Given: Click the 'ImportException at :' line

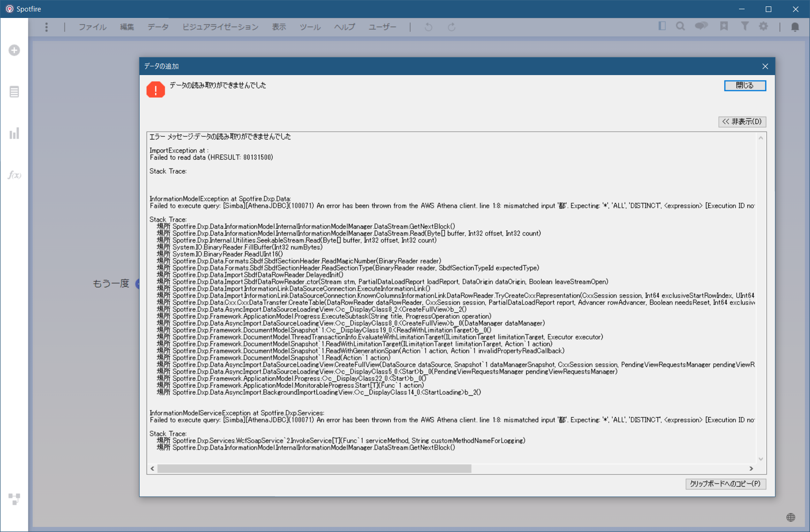Looking at the screenshot, I should pyautogui.click(x=179, y=151).
